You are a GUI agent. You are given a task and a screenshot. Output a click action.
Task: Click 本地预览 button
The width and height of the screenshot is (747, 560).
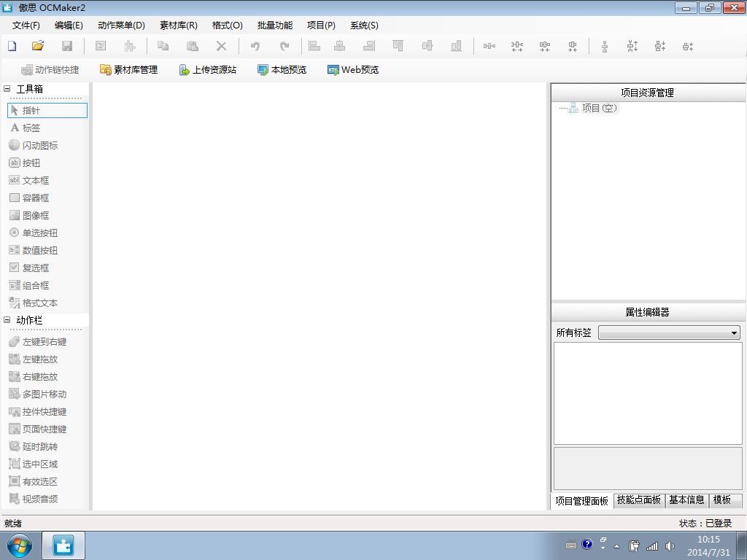tap(282, 70)
